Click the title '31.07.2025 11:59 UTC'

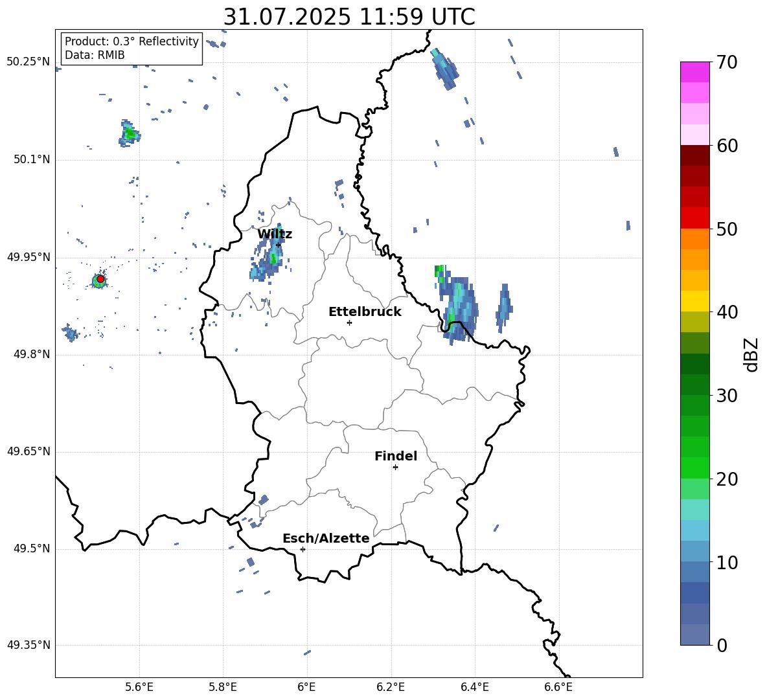(349, 17)
